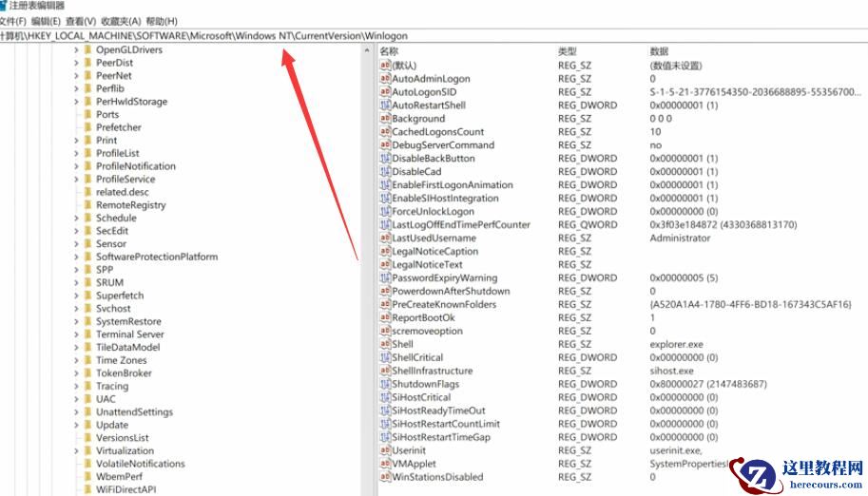The image size is (868, 496).
Task: Select the PreCreateKnownFolders value name
Action: (x=445, y=304)
